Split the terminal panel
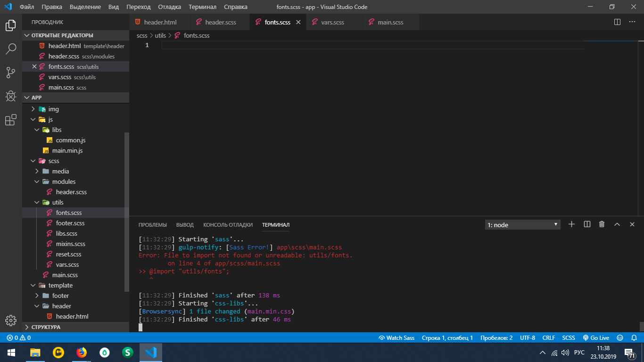The height and width of the screenshot is (362, 644). 587,224
